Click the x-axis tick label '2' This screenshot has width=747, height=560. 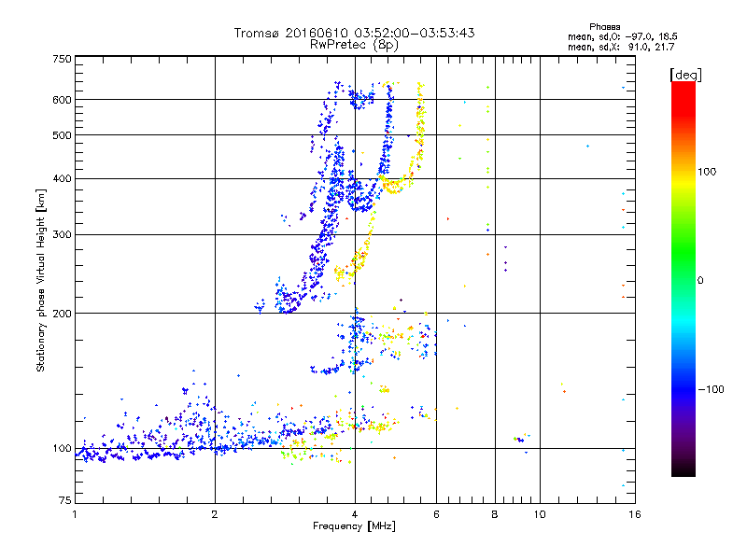[215, 514]
